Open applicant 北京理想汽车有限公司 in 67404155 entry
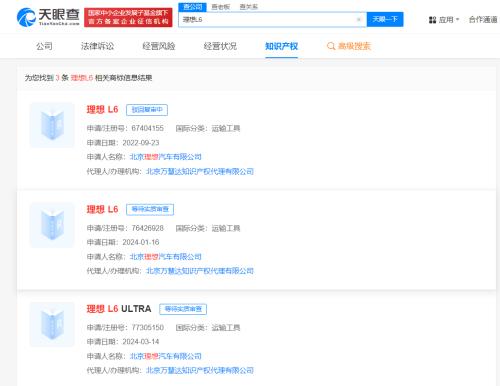 [x=165, y=157]
